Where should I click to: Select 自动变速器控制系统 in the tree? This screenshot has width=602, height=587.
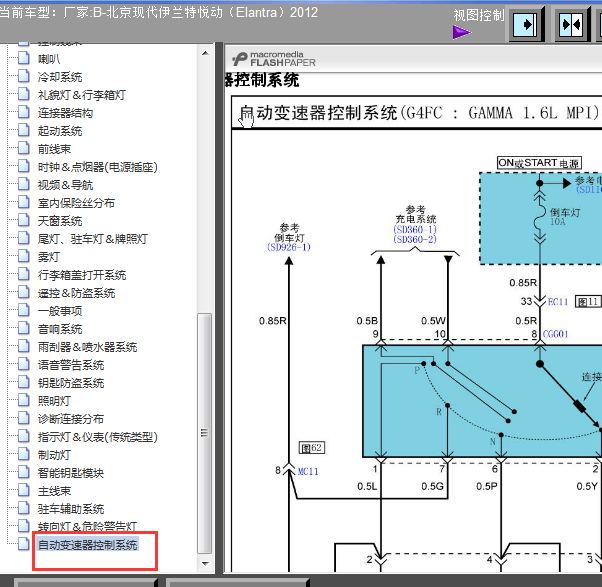pos(88,545)
